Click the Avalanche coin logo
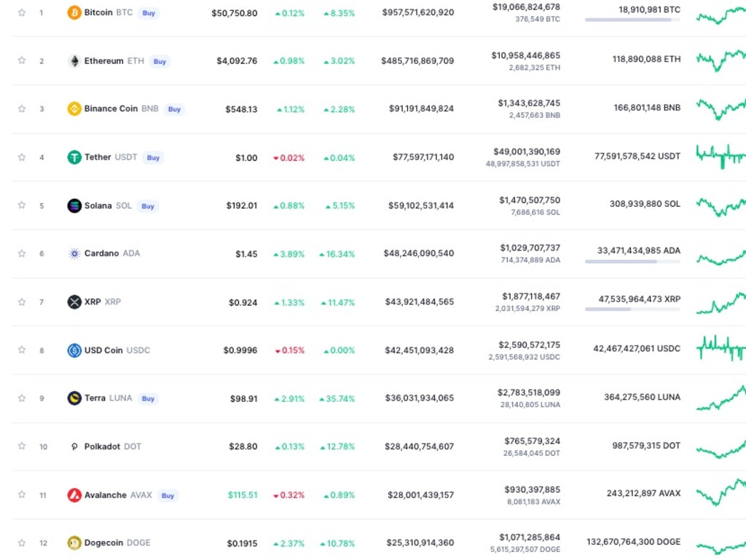 [74, 495]
